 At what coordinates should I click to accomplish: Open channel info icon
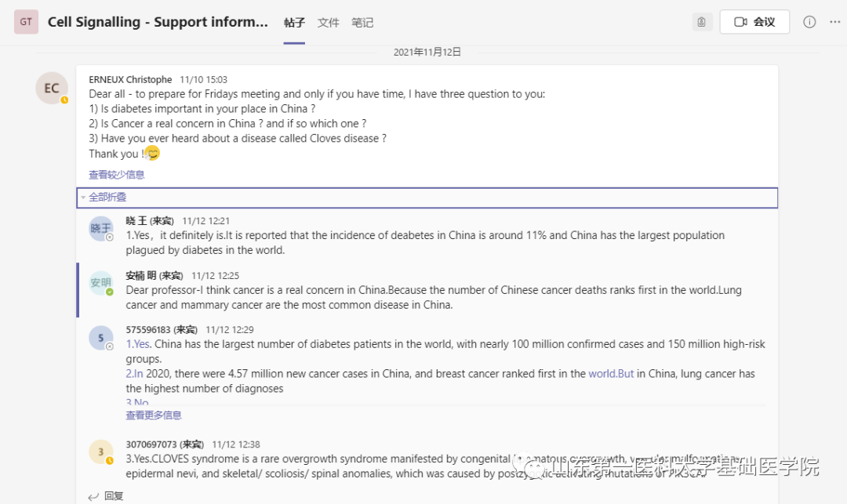tap(809, 22)
